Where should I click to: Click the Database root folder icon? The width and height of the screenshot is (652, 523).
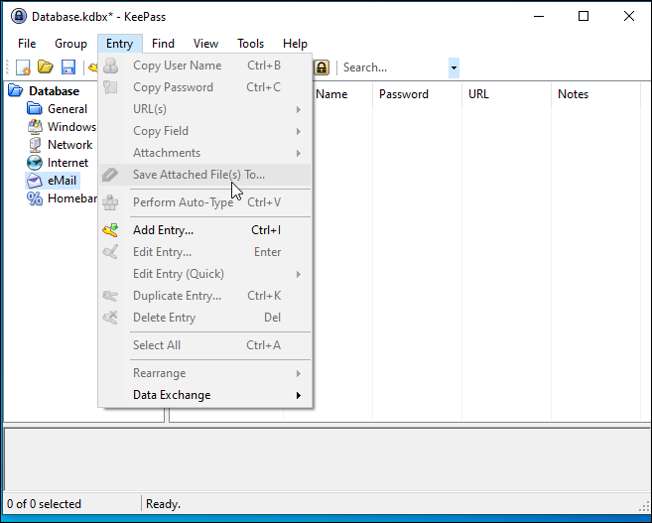pyautogui.click(x=16, y=91)
